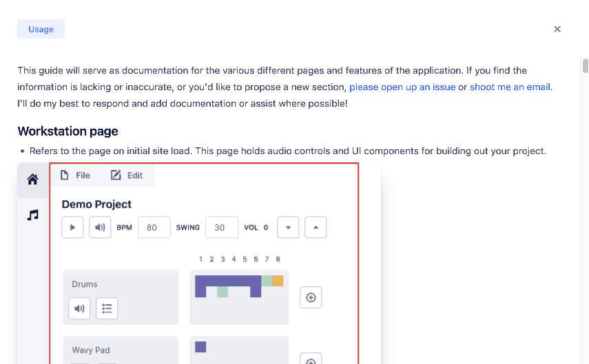Open the 'please open up an issue' link
Screen dimensions: 589x364
pyautogui.click(x=402, y=87)
